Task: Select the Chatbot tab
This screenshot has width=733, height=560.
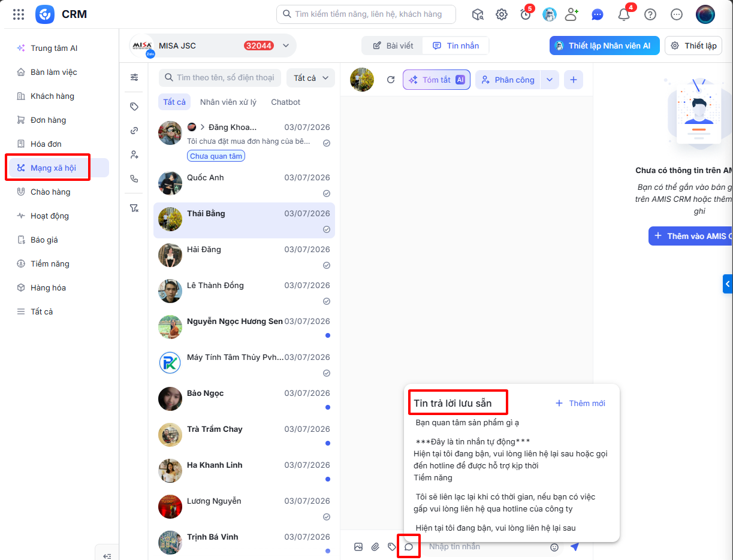Action: (285, 102)
